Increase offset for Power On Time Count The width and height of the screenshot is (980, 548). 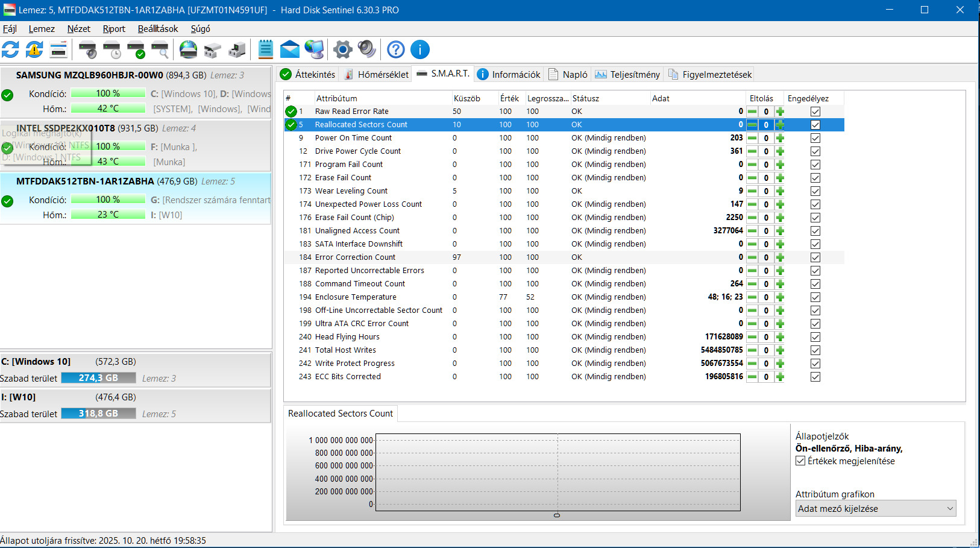click(780, 138)
